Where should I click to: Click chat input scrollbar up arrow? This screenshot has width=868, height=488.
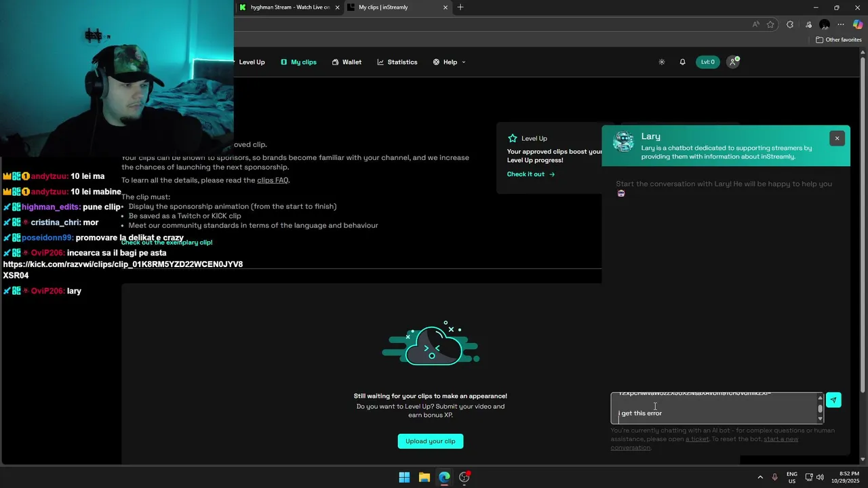coord(820,397)
